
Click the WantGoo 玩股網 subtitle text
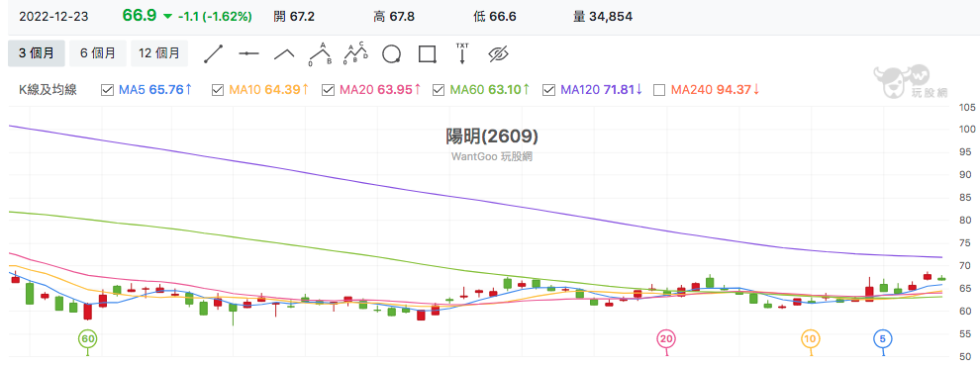pos(492,156)
